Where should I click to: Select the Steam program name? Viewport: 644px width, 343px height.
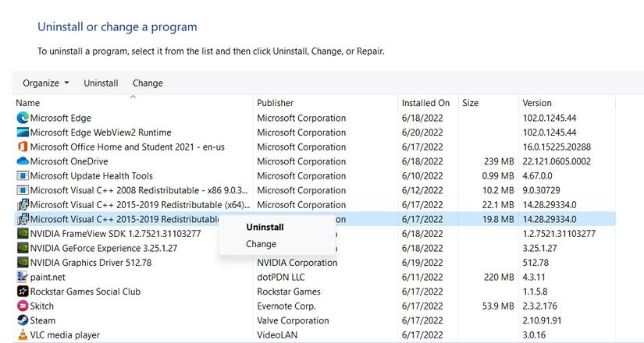point(43,320)
